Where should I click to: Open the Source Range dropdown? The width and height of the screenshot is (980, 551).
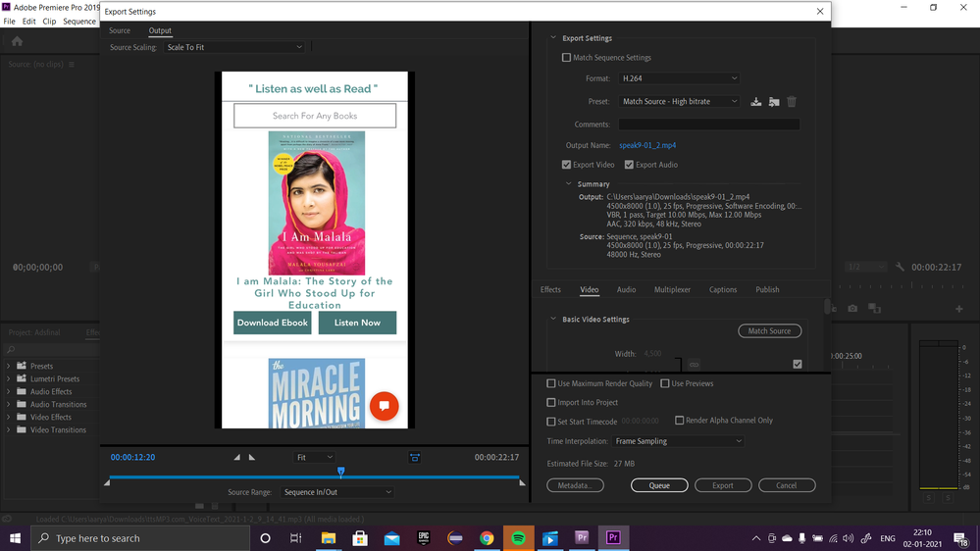(336, 492)
